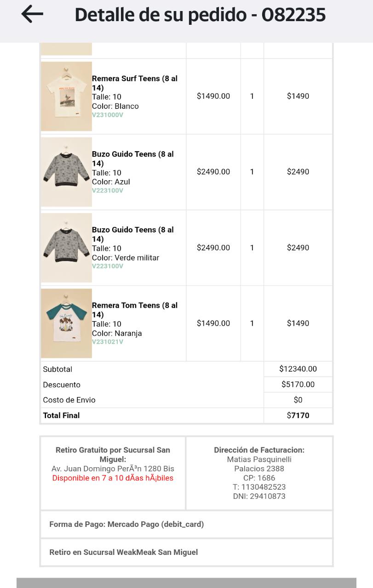
Task: Click product code V223100V for Azul buzo
Action: (108, 191)
